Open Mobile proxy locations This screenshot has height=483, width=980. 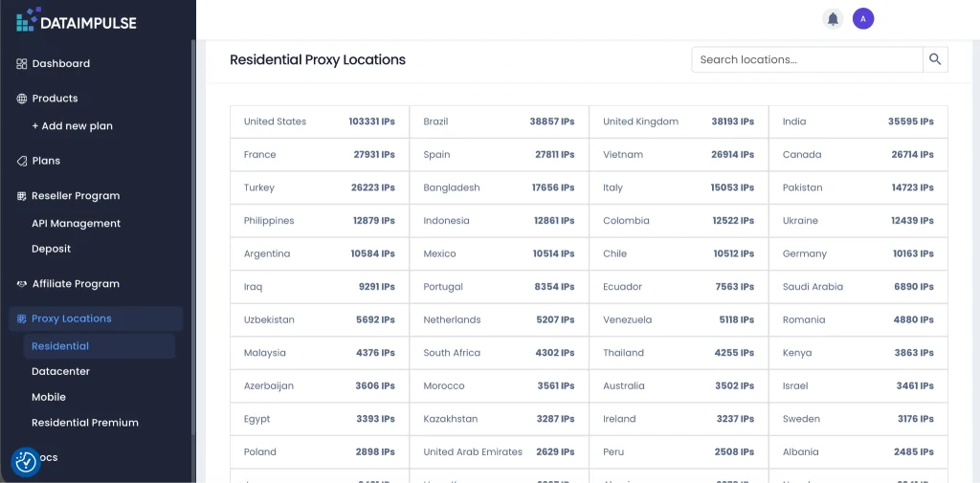(x=49, y=397)
